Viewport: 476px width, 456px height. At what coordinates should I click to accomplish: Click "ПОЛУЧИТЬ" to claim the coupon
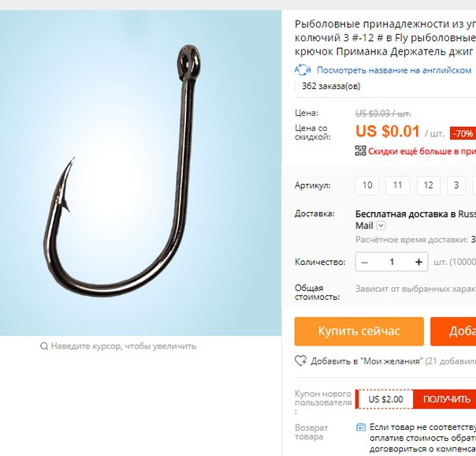[444, 399]
